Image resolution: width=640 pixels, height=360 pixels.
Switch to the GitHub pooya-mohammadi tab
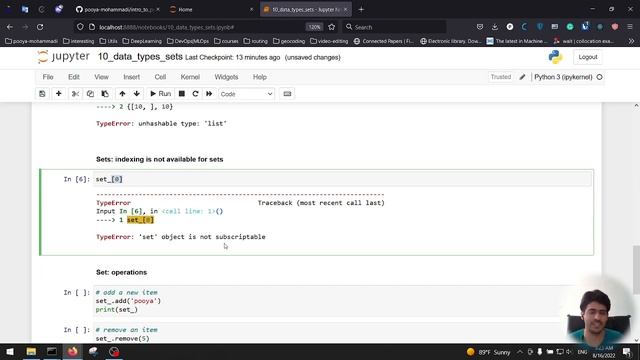click(x=118, y=9)
